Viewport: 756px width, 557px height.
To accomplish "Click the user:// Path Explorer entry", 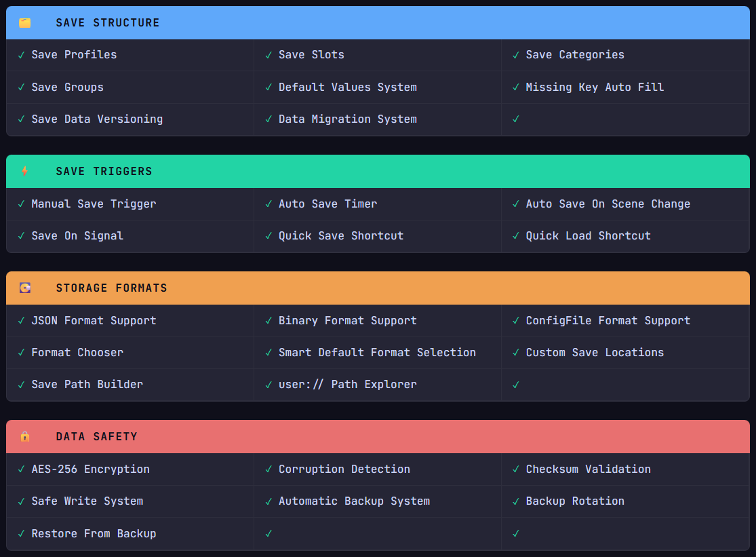I will click(347, 385).
